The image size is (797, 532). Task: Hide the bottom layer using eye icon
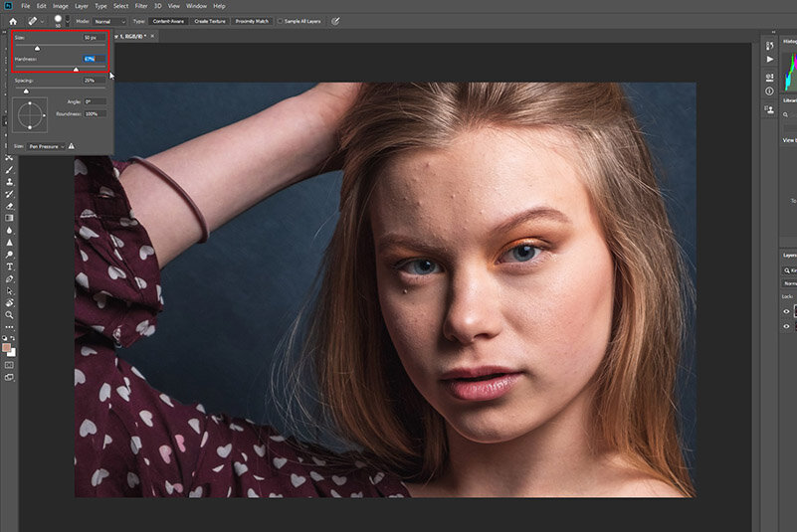pyautogui.click(x=786, y=327)
